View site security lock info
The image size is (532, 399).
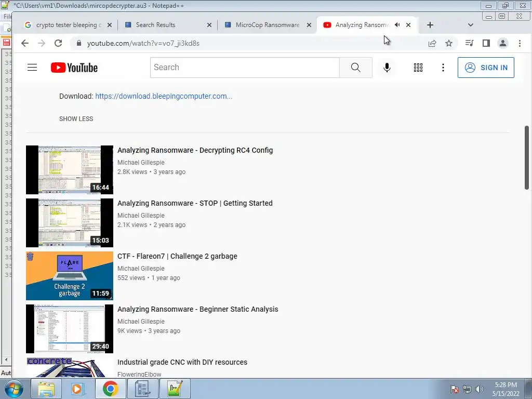pyautogui.click(x=79, y=43)
